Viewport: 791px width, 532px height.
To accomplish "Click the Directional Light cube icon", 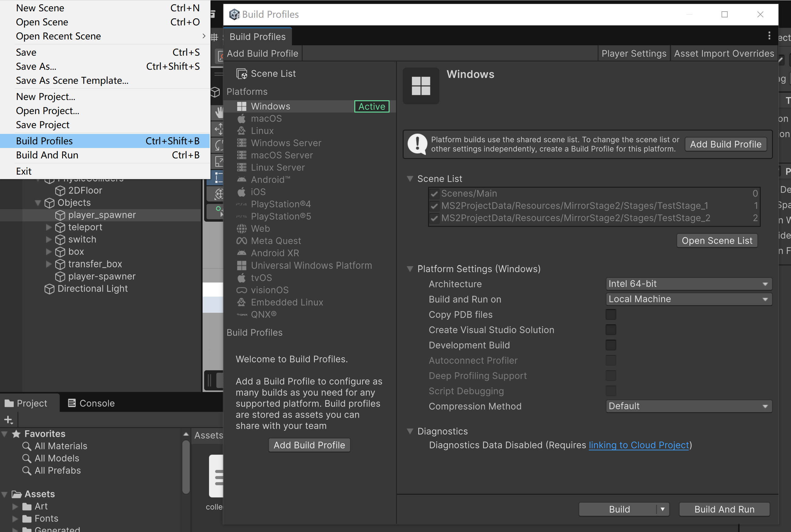I will 49,289.
